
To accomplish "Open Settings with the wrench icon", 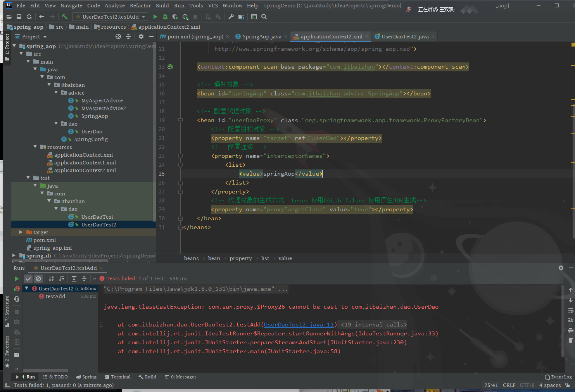I will (231, 17).
